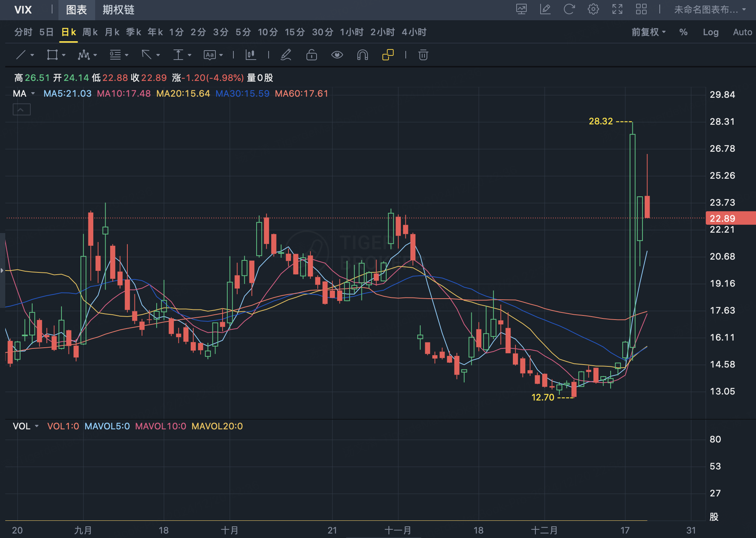This screenshot has width=756, height=538.
Task: Click the Auto scale button
Action: (742, 32)
